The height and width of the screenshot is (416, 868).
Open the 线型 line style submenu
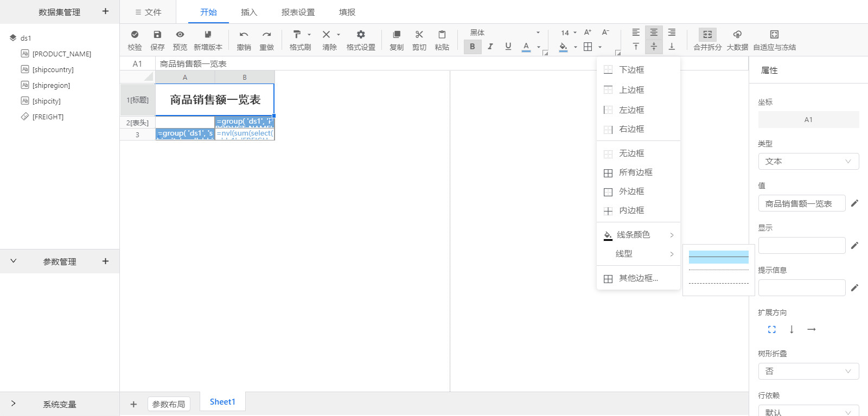[639, 253]
